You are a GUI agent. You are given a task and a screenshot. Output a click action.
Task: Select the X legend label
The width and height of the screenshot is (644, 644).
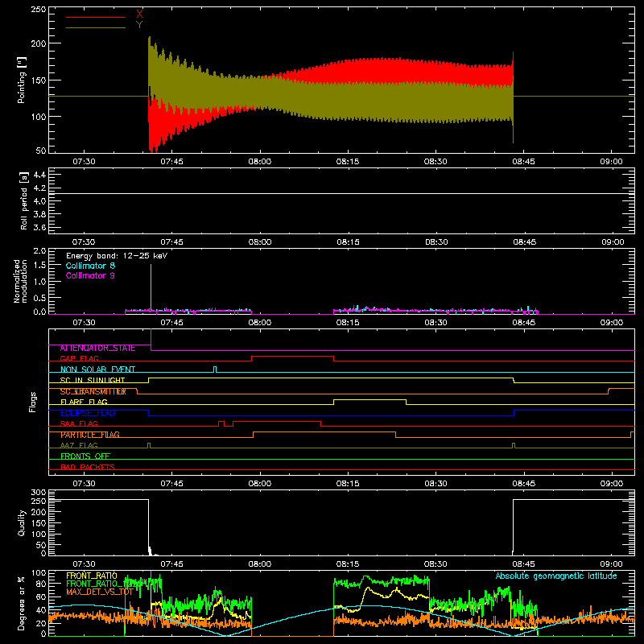tap(139, 14)
